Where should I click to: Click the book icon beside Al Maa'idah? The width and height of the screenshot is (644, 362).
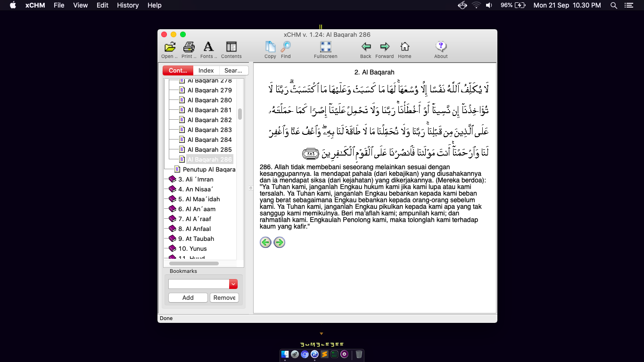(173, 199)
